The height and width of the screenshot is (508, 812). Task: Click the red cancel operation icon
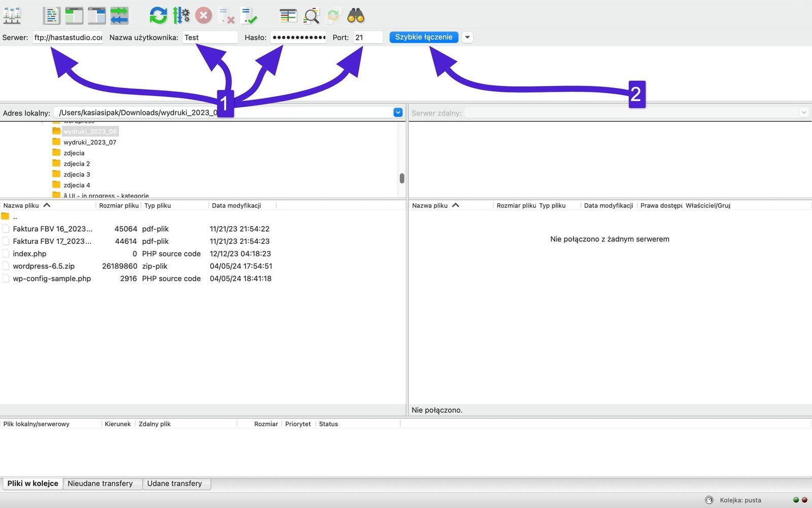pyautogui.click(x=204, y=16)
